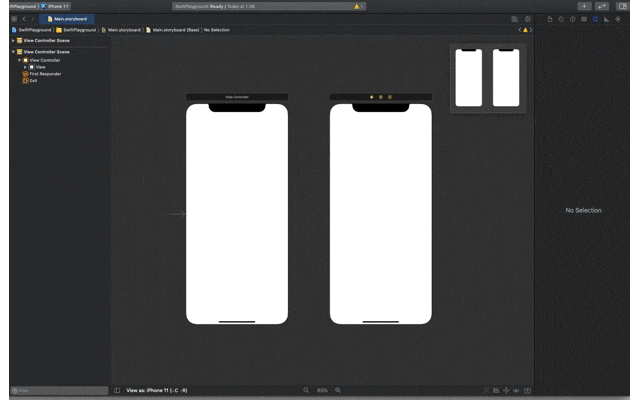Open the Quick Help inspector
The width and height of the screenshot is (640, 400).
click(573, 19)
